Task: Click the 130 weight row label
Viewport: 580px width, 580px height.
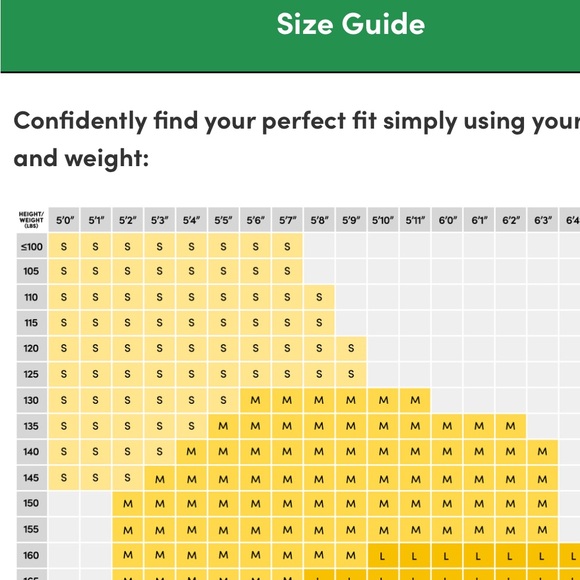Action: click(32, 400)
